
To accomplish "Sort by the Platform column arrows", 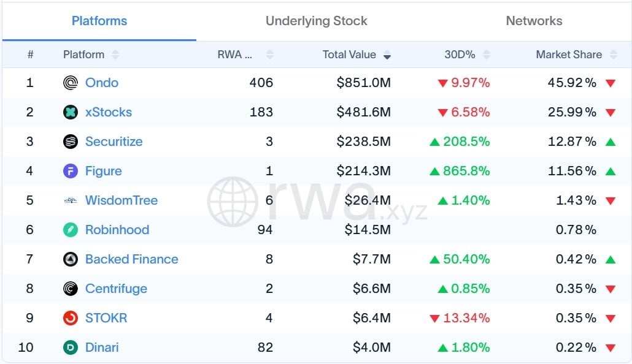I will [x=115, y=55].
